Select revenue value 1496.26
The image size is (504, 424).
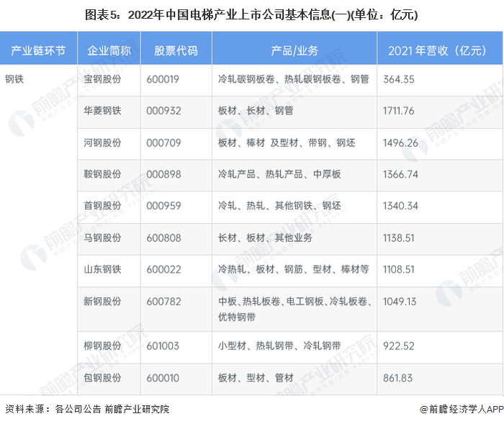pos(400,143)
